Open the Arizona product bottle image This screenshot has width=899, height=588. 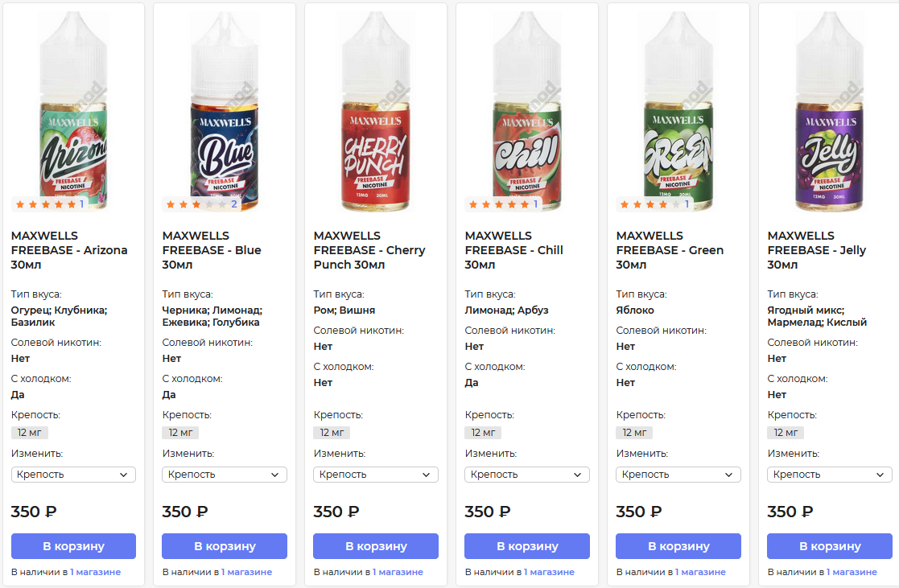[x=73, y=113]
